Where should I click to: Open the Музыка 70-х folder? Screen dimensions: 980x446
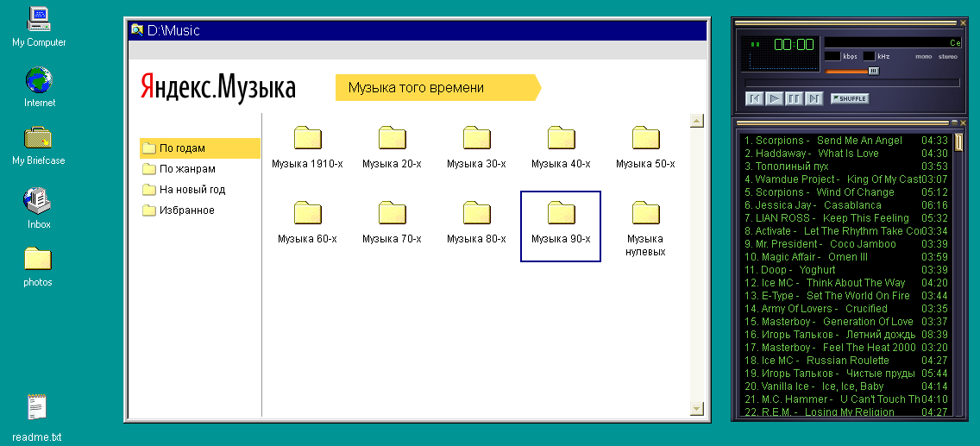click(x=392, y=222)
